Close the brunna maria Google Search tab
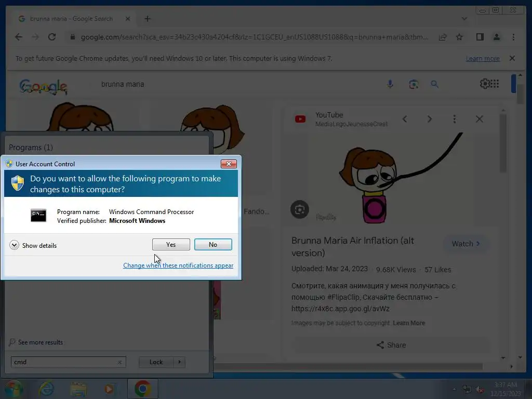 coord(128,19)
